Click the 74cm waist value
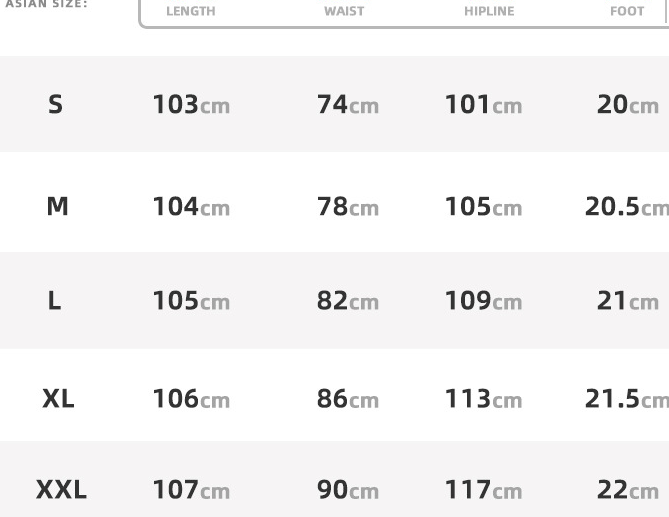Screen dimensions: 669x517 pyautogui.click(x=348, y=104)
